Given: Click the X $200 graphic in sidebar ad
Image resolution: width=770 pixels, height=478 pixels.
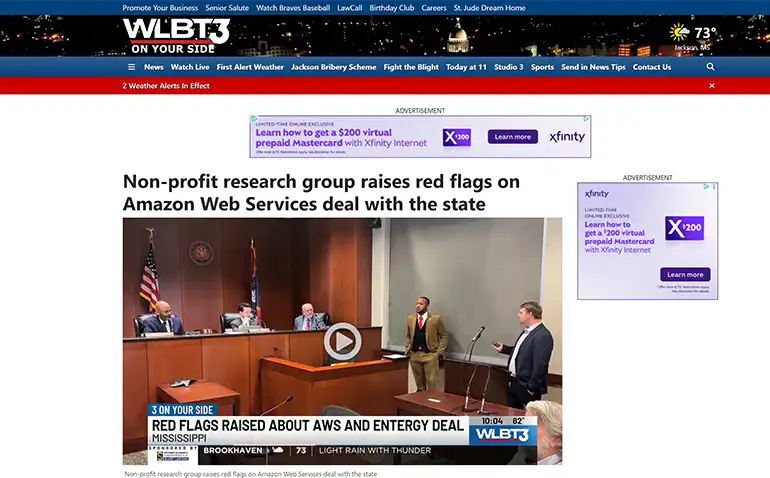Looking at the screenshot, I should (685, 228).
